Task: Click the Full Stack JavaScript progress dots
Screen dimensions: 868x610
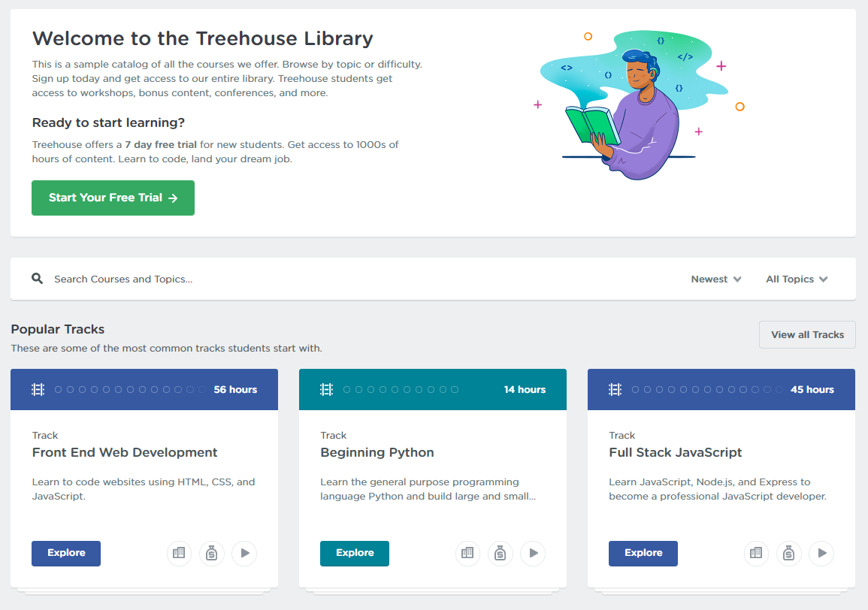Action: [x=707, y=390]
